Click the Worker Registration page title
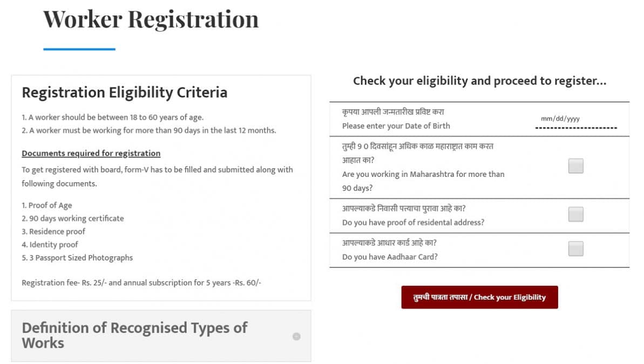Viewport: 644px width, 364px height. pos(151,19)
